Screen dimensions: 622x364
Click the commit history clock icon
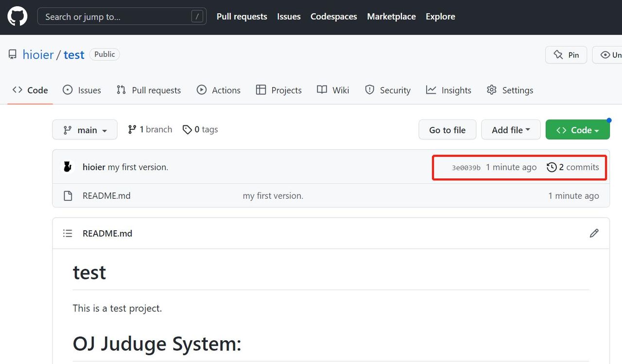click(x=552, y=167)
